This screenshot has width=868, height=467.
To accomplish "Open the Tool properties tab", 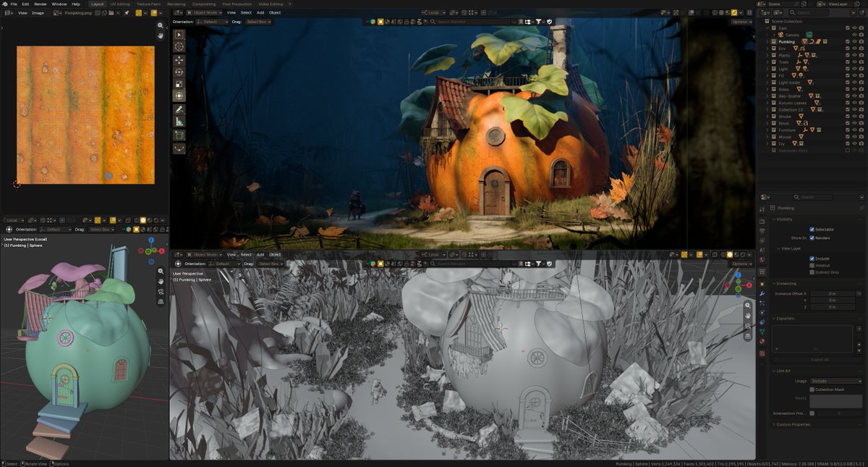I will [762, 209].
